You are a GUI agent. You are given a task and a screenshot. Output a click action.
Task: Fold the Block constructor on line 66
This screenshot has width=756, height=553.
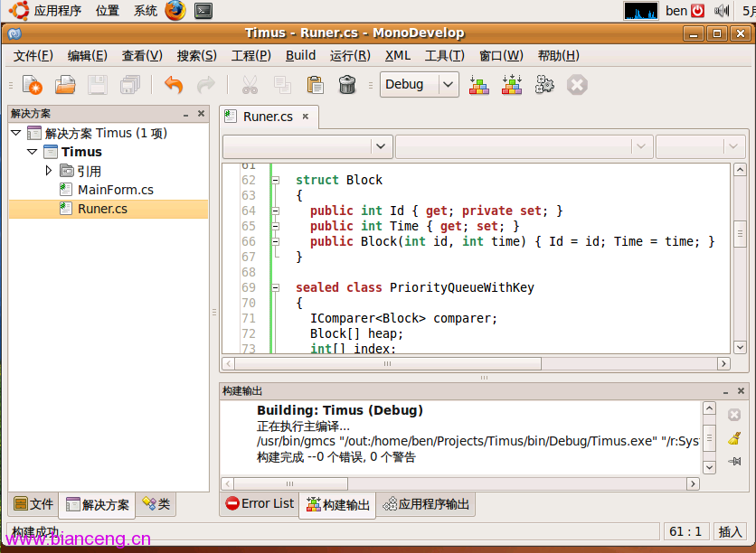coord(275,242)
